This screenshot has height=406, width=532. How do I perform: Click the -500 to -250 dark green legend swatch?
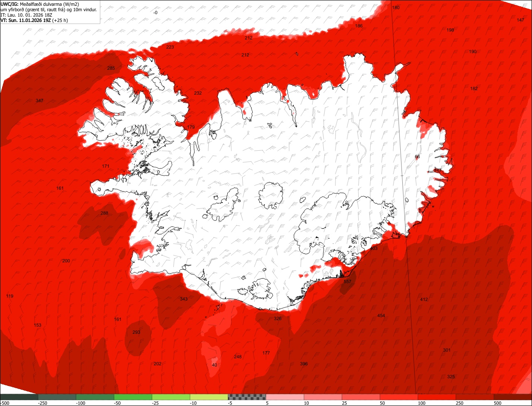(19, 397)
